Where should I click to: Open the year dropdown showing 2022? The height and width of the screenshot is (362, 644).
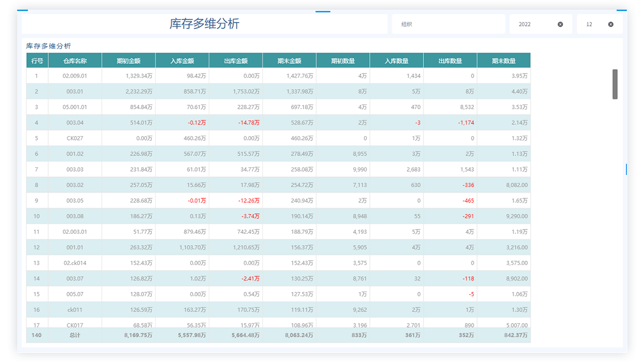coord(534,24)
